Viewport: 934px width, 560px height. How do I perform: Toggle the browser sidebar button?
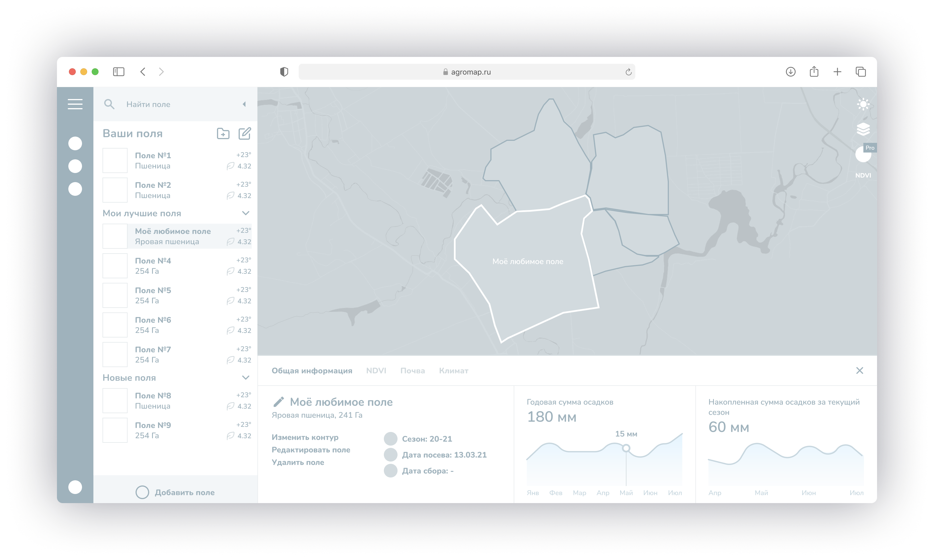118,72
